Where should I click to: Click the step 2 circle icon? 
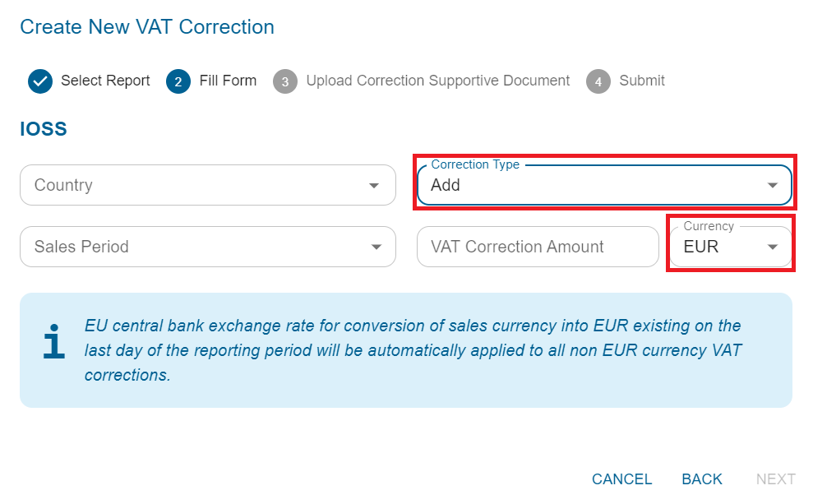coord(178,81)
